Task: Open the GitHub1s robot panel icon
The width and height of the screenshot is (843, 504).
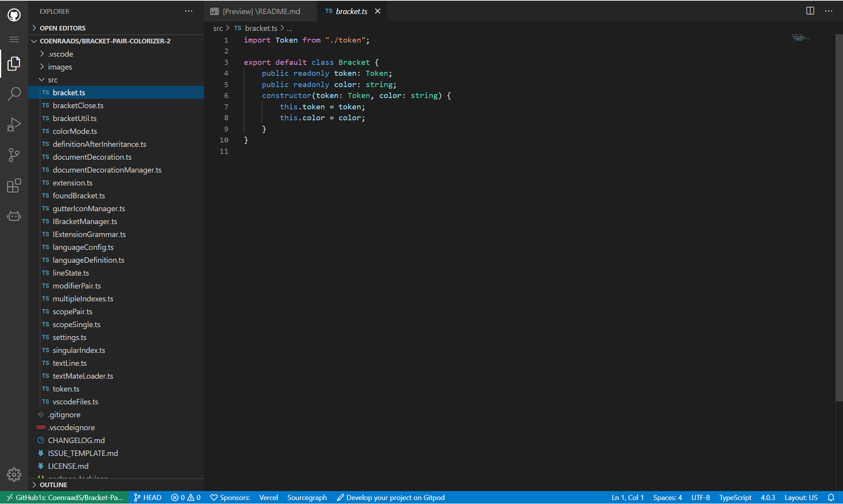Action: [x=14, y=216]
